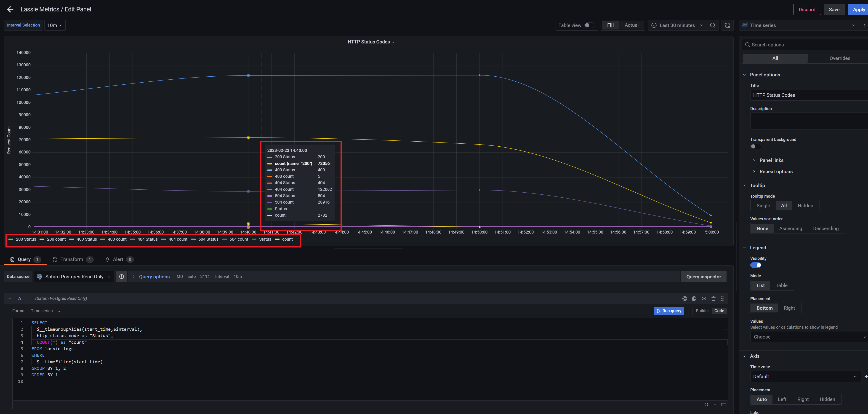Turn off legend Visibility switch

(x=756, y=265)
